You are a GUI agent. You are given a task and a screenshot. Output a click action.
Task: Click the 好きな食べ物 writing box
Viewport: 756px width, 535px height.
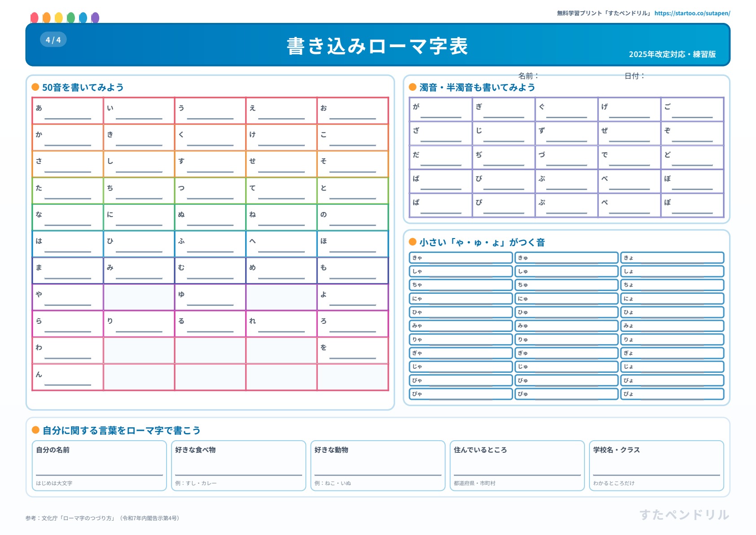(x=238, y=466)
